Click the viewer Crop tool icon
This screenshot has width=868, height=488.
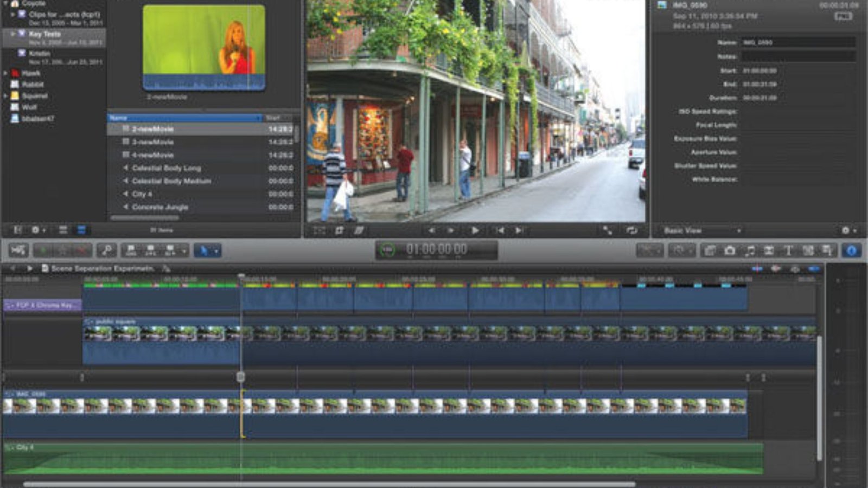[339, 230]
